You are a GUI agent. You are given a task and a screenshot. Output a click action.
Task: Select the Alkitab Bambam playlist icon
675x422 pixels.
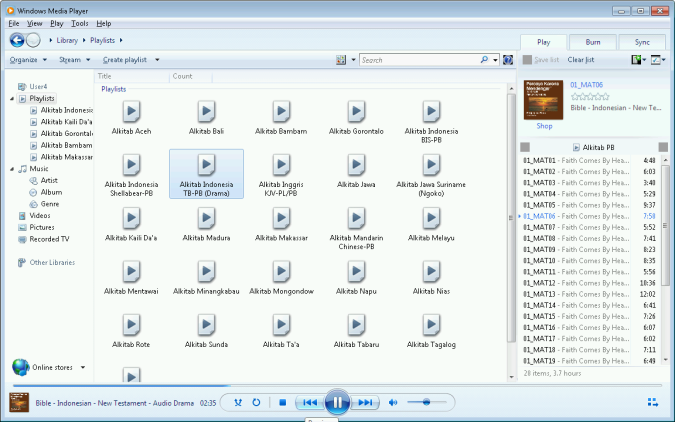pos(281,112)
